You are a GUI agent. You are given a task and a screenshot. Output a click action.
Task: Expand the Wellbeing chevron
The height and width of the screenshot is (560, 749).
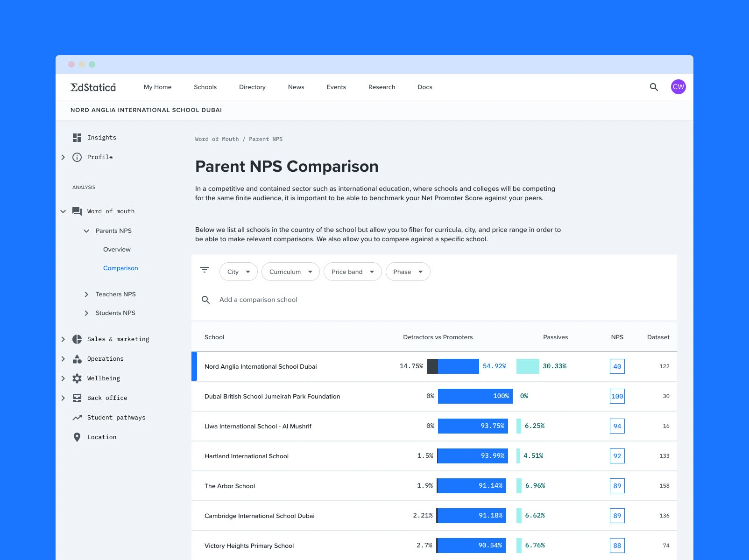[63, 378]
